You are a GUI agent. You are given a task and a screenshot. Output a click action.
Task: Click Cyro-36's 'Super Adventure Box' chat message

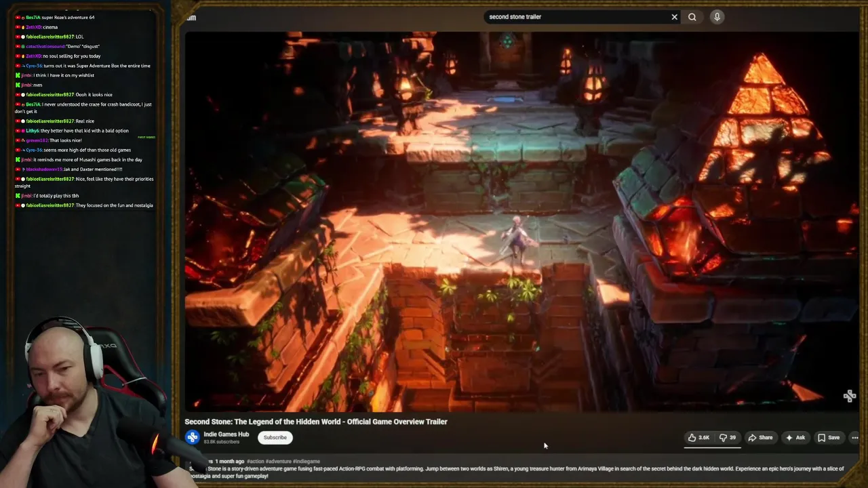83,66
